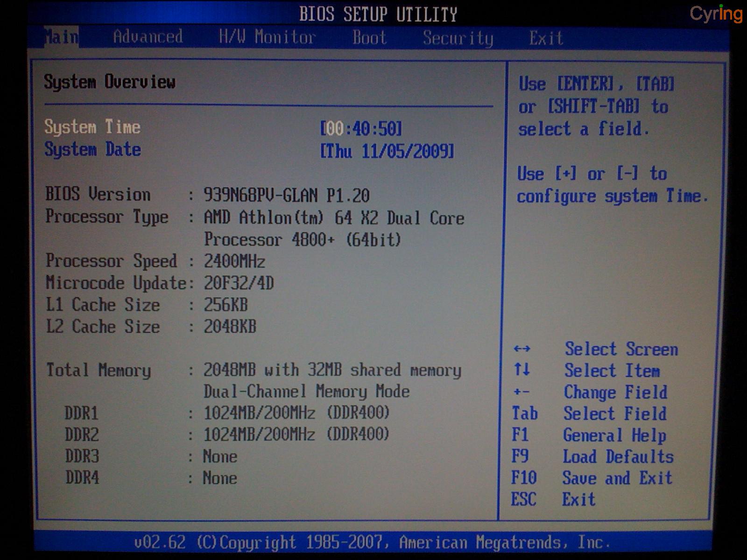Click the up-down arrows Select Item icon
Image resolution: width=747 pixels, height=560 pixels.
coord(522,370)
